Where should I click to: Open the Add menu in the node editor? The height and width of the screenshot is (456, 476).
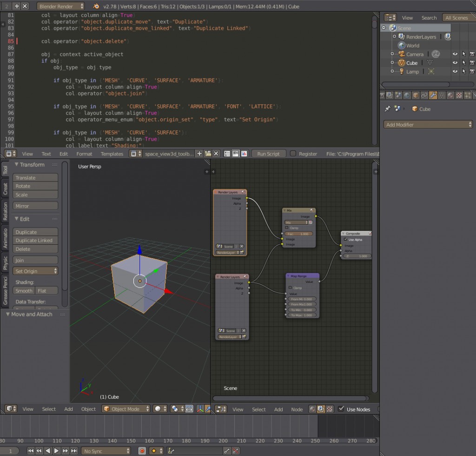click(278, 409)
